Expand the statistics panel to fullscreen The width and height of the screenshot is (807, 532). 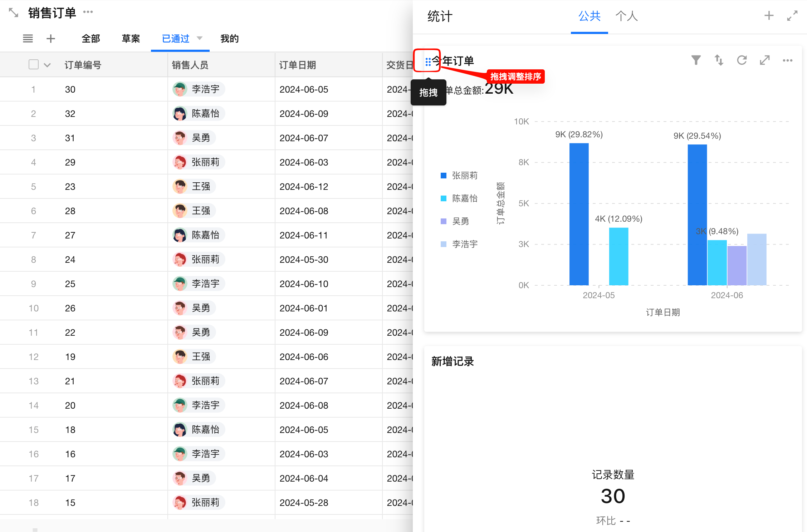[792, 16]
